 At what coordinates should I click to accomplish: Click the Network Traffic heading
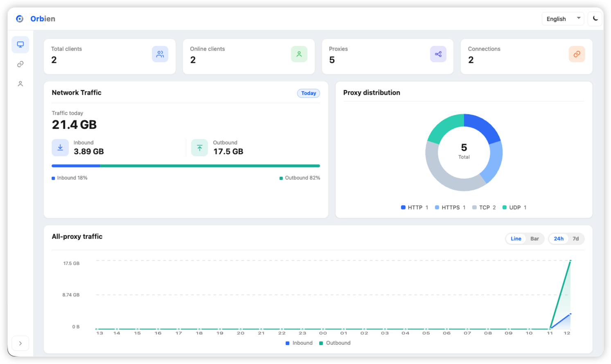coord(77,93)
